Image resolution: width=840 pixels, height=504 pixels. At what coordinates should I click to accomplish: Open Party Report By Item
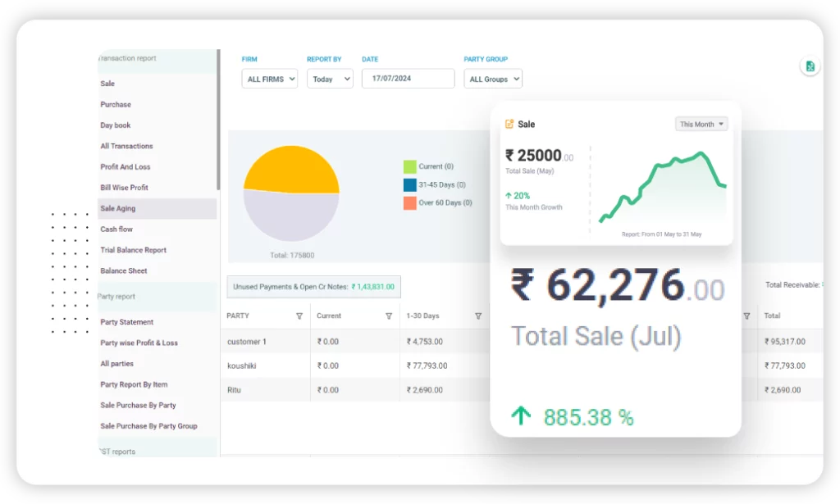click(134, 384)
